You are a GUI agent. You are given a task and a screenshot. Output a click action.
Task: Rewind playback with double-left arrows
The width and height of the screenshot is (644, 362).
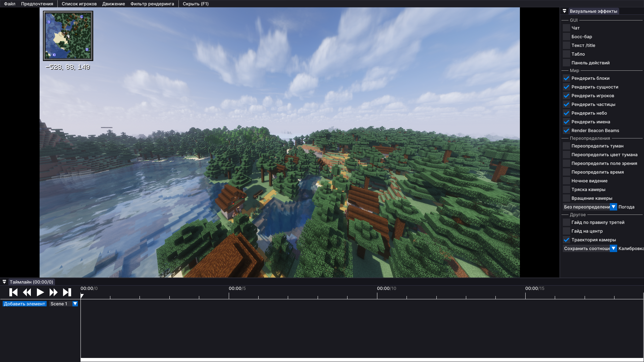click(x=27, y=292)
